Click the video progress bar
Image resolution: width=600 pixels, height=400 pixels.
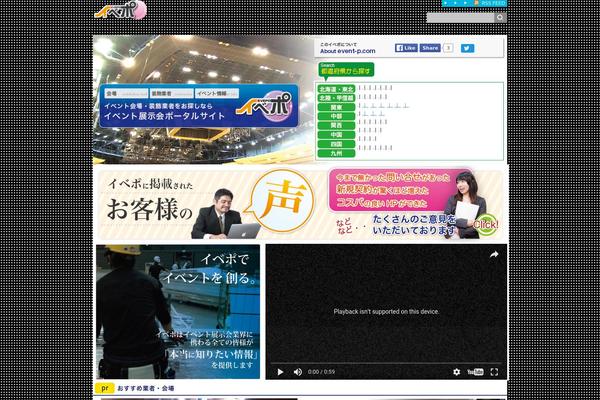386,362
